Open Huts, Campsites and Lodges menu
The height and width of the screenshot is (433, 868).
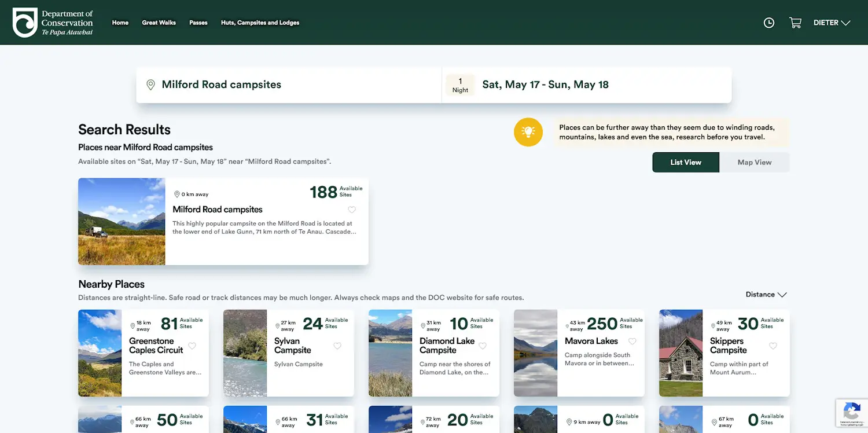(x=260, y=23)
